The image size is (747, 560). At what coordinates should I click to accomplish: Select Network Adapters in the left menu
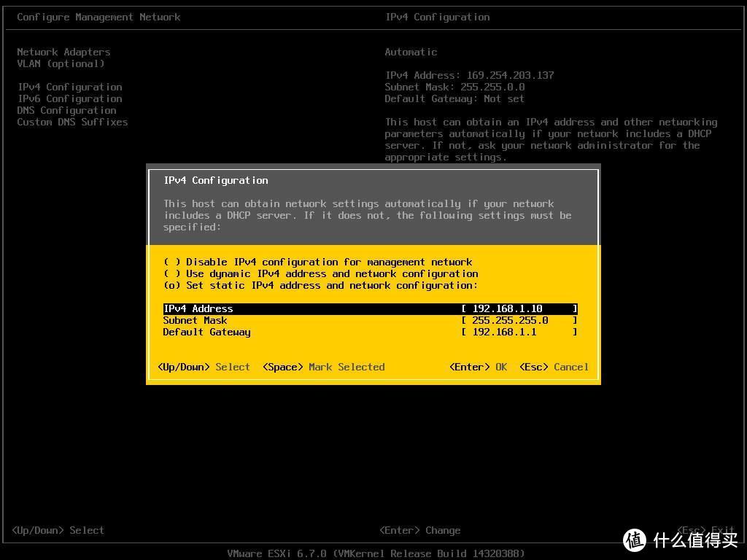tap(63, 52)
